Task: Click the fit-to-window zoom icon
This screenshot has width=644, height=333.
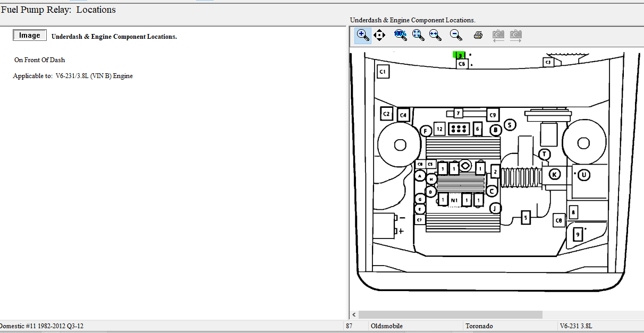Action: click(x=418, y=36)
